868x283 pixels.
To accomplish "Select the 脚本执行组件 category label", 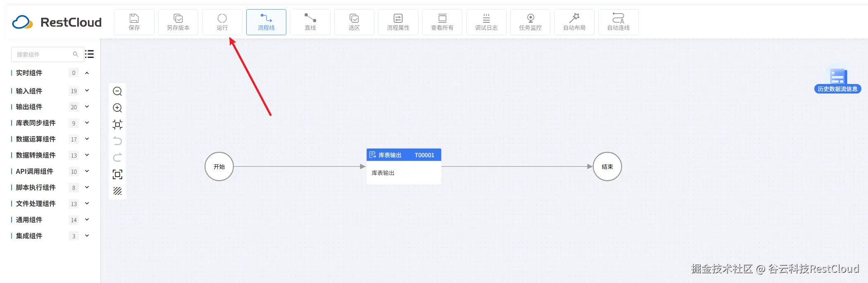I will [x=36, y=187].
